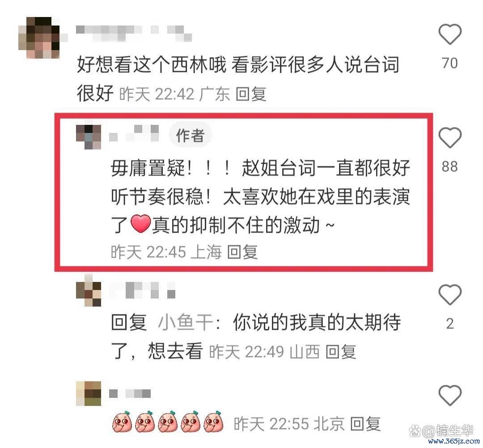Open the top commenter's pixelated avatar
Image resolution: width=483 pixels, height=448 pixels.
(x=39, y=38)
